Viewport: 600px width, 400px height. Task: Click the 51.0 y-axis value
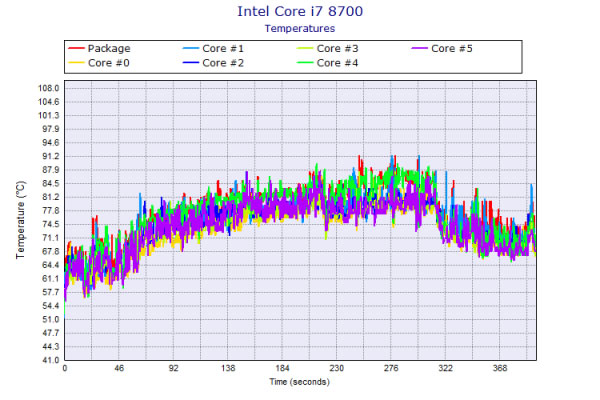tap(51, 319)
